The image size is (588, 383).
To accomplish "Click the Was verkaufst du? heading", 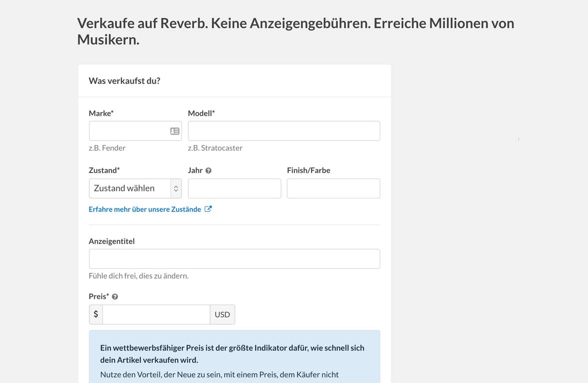I will [124, 81].
